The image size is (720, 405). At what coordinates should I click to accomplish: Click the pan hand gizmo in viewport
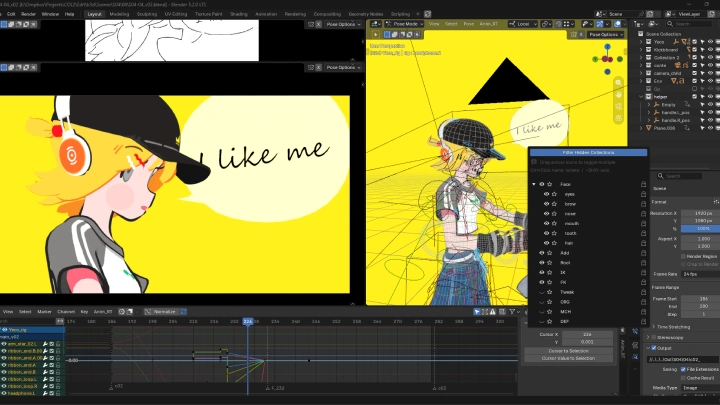[x=619, y=95]
